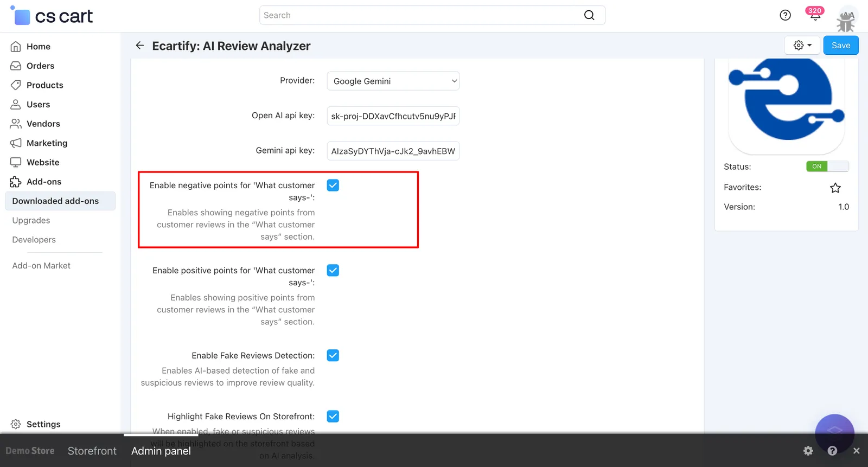This screenshot has width=868, height=467.
Task: Open Website menu in sidebar
Action: click(x=43, y=162)
